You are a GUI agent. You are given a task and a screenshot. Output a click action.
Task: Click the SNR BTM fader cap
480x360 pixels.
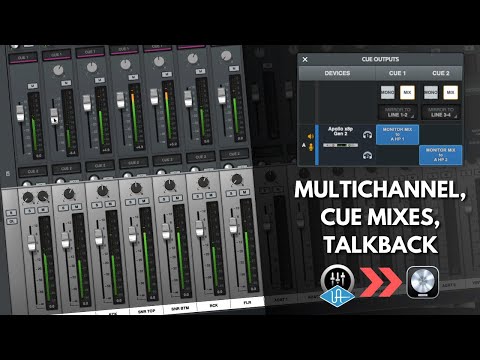[166, 231]
